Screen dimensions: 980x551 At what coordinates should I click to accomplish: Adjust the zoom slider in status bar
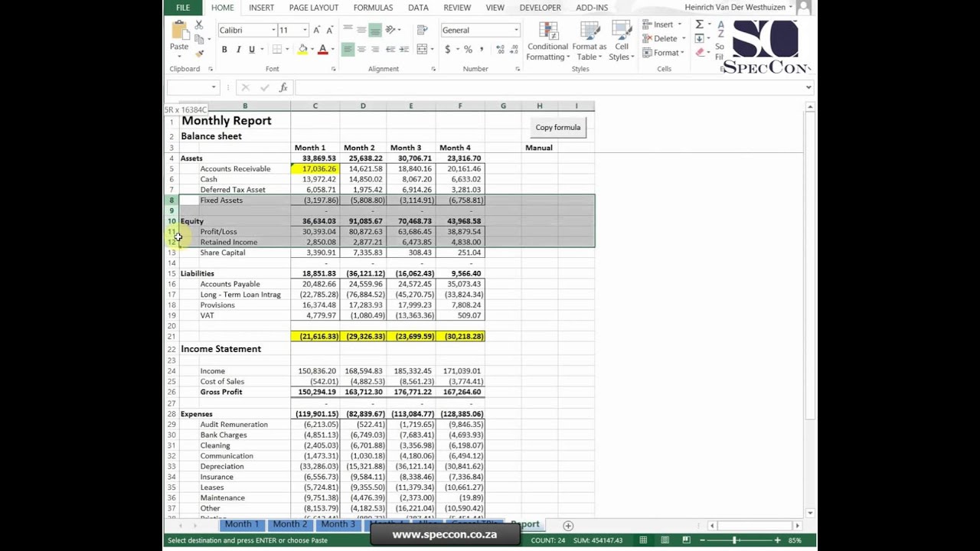(735, 540)
